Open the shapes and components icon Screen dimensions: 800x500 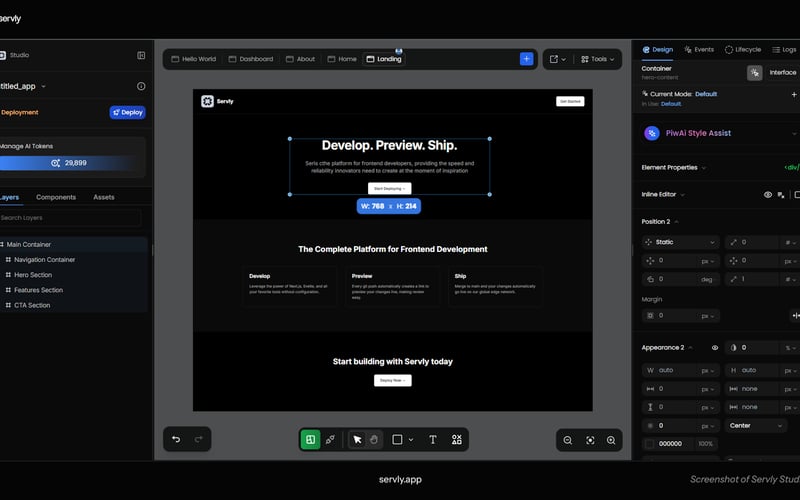tap(457, 439)
